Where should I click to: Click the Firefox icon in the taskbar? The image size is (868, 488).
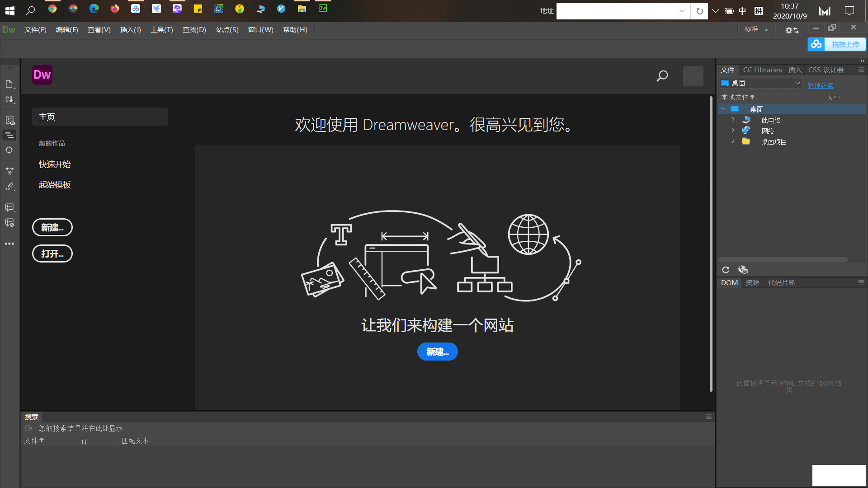(x=115, y=9)
